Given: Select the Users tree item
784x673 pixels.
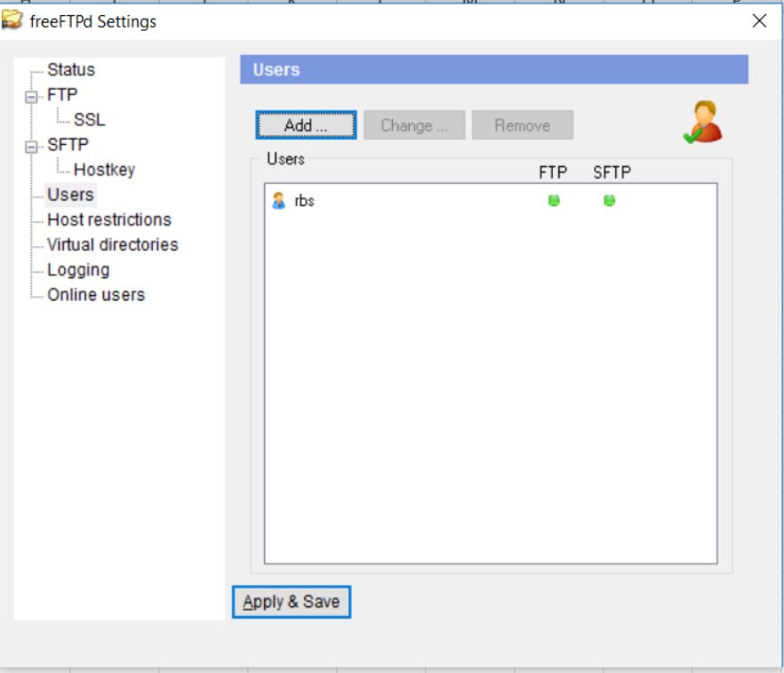Looking at the screenshot, I should pyautogui.click(x=70, y=195).
